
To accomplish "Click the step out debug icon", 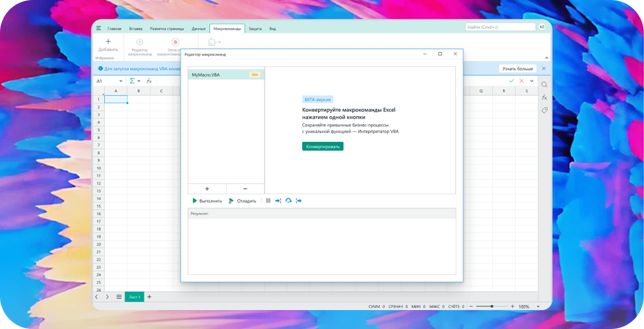I will click(298, 201).
